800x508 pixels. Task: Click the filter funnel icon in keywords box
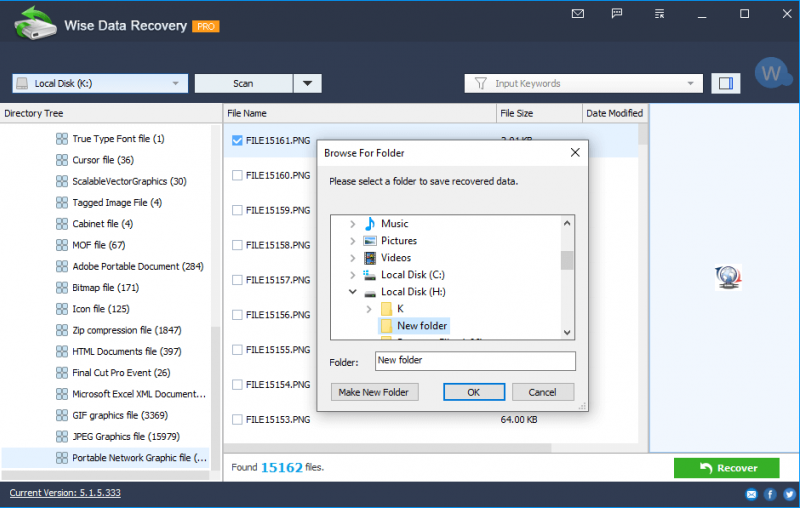point(480,83)
